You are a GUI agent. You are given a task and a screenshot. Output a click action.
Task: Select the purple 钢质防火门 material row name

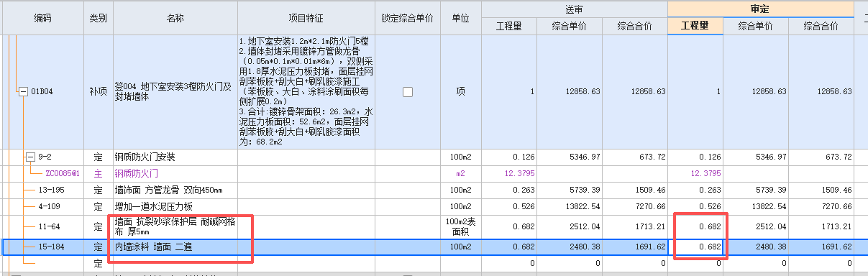175,173
